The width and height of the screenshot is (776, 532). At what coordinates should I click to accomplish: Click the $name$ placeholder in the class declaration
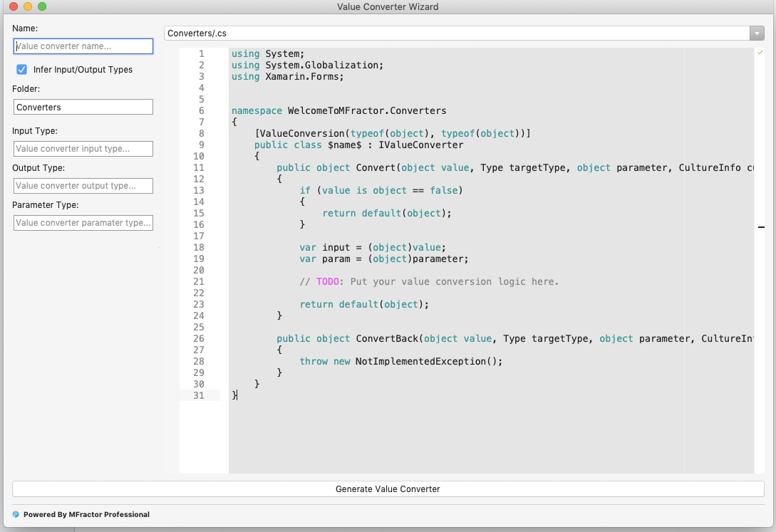(346, 145)
